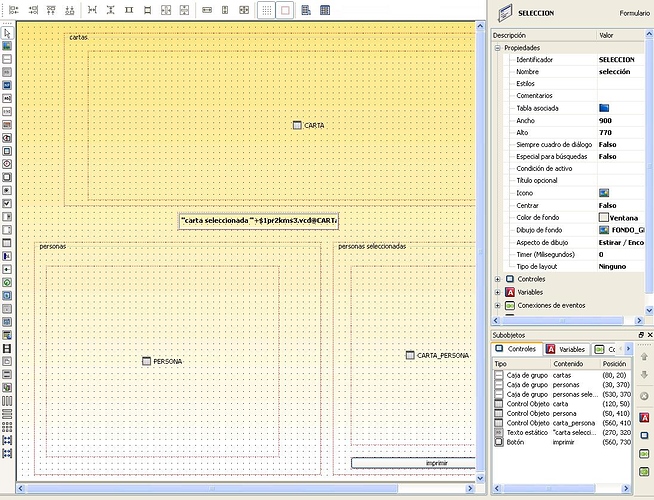The image size is (654, 500).
Task: Toggle the red control borders button
Action: (x=285, y=10)
